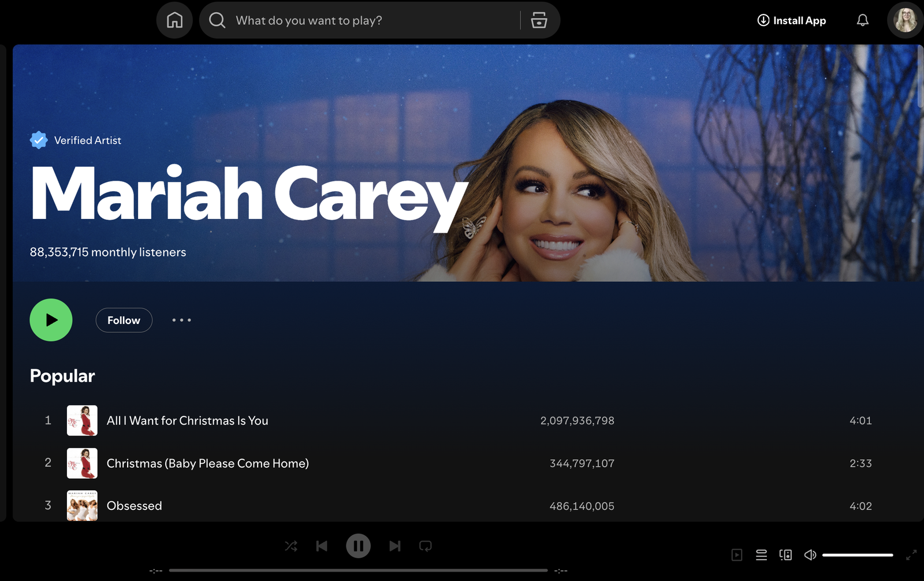Play Mariah Carey's top tracks

coord(51,320)
